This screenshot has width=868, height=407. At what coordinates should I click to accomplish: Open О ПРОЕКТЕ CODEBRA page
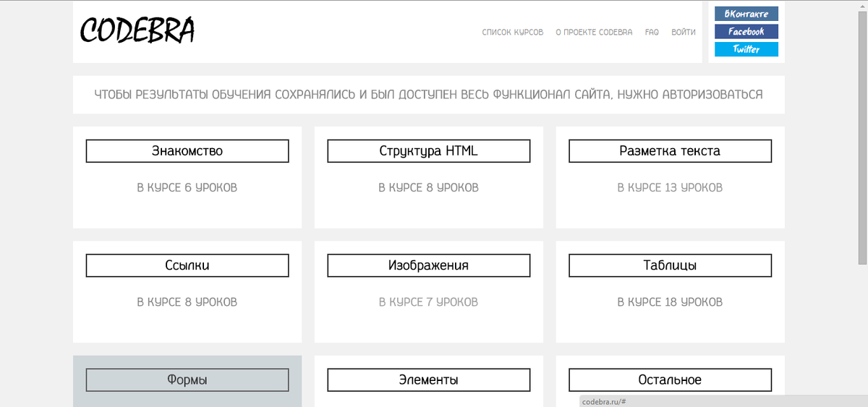click(594, 33)
